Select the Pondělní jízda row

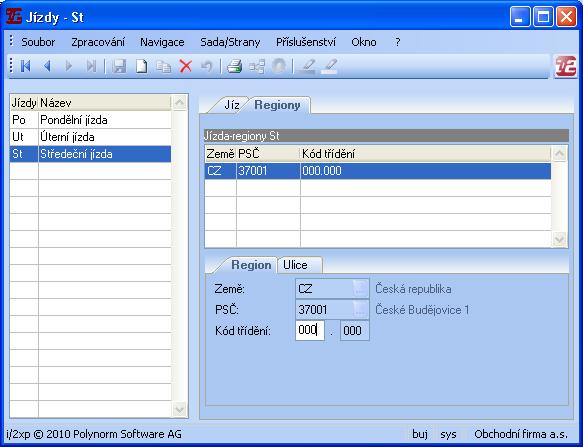pos(90,120)
